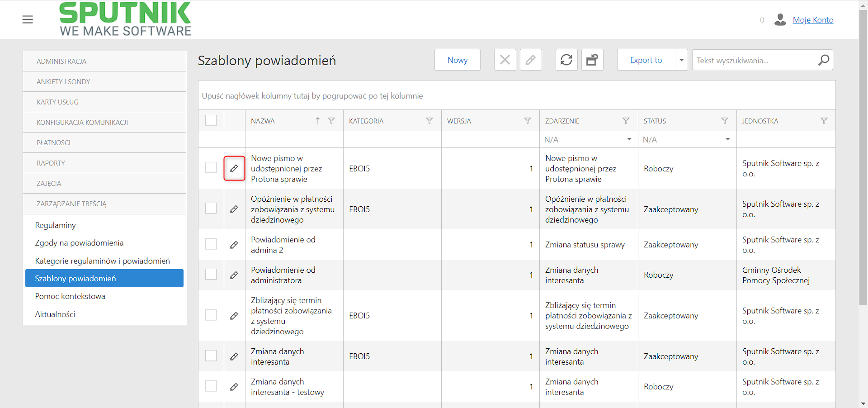
Task: Edit the 'Powiadomienie od admina 2' row
Action: [234, 245]
